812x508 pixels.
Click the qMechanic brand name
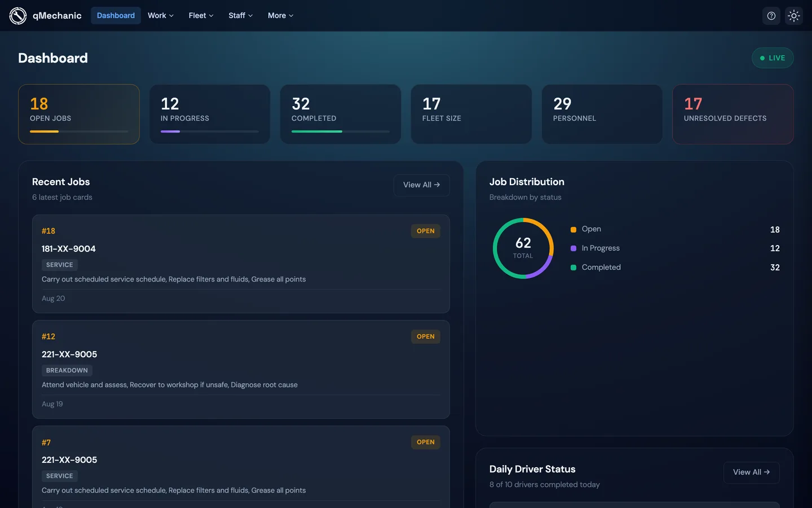[57, 16]
